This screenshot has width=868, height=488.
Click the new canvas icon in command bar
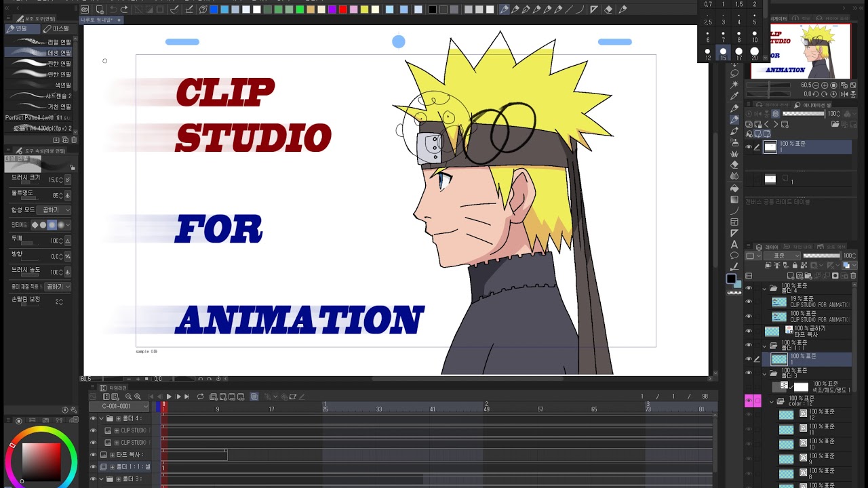pyautogui.click(x=100, y=9)
